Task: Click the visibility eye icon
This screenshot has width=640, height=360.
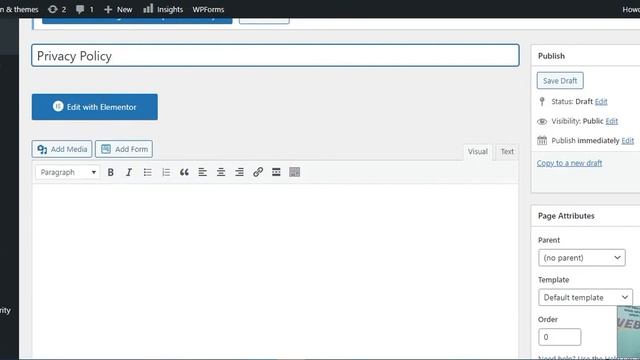Action: (542, 121)
